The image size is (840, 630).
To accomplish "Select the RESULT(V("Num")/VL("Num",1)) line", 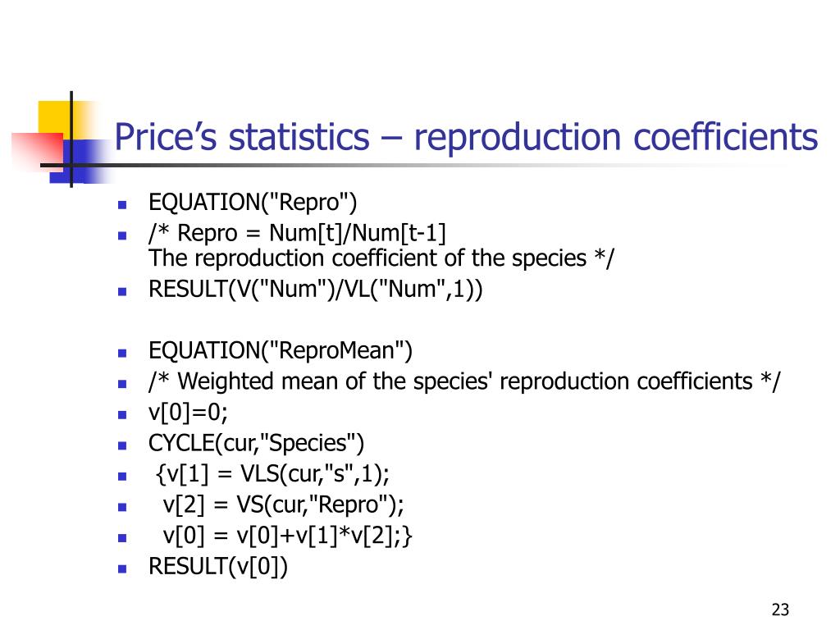I will 316,290.
